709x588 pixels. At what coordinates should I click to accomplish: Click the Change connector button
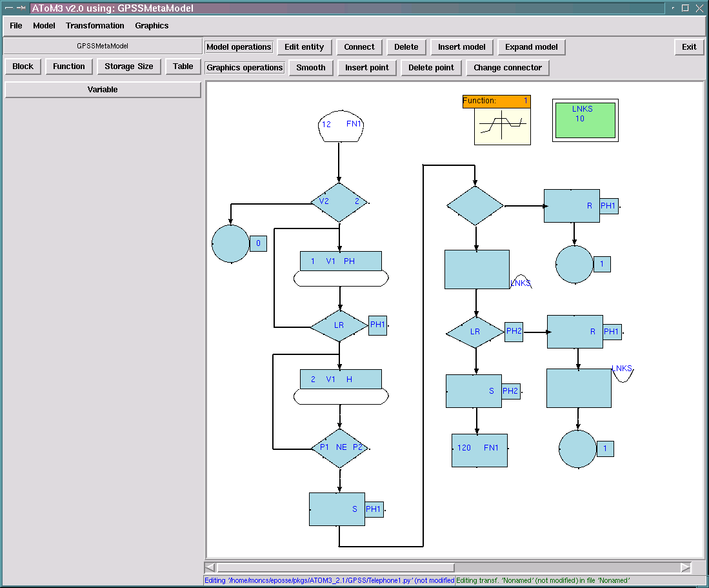507,68
